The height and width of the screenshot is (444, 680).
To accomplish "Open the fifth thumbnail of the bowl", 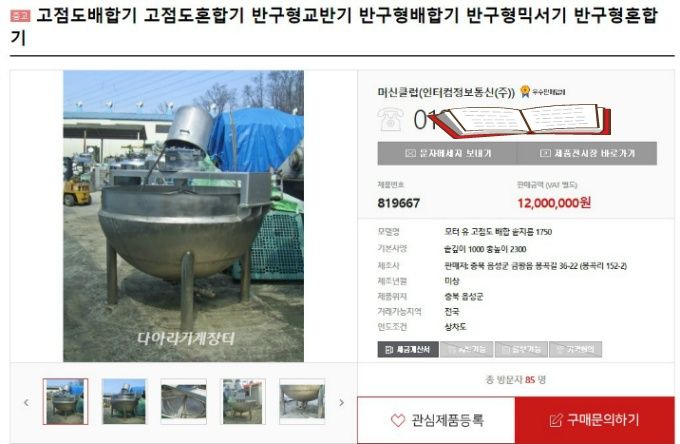I will tap(302, 402).
